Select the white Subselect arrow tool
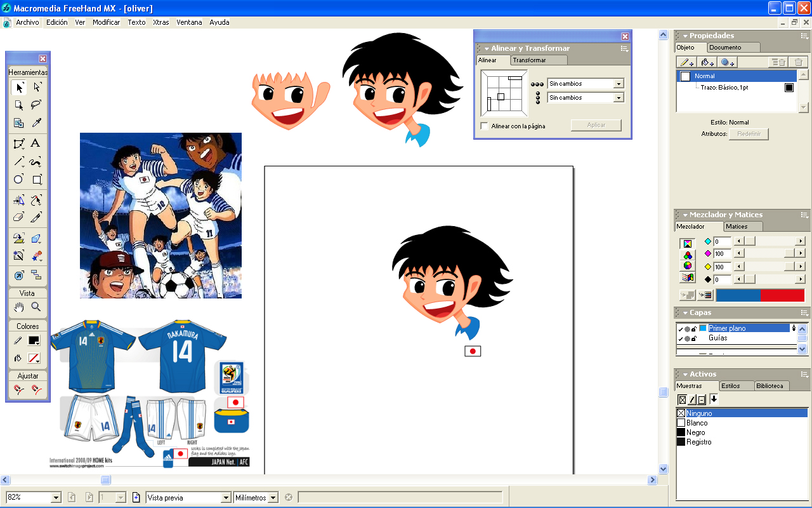Screen dimensions: 812x508 click(36, 88)
